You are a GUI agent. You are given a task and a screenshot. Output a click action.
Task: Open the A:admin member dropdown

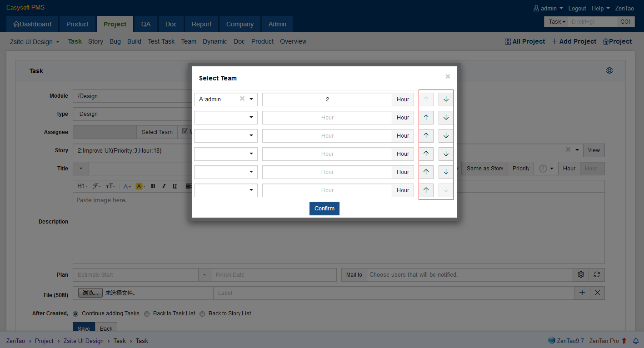[251, 99]
